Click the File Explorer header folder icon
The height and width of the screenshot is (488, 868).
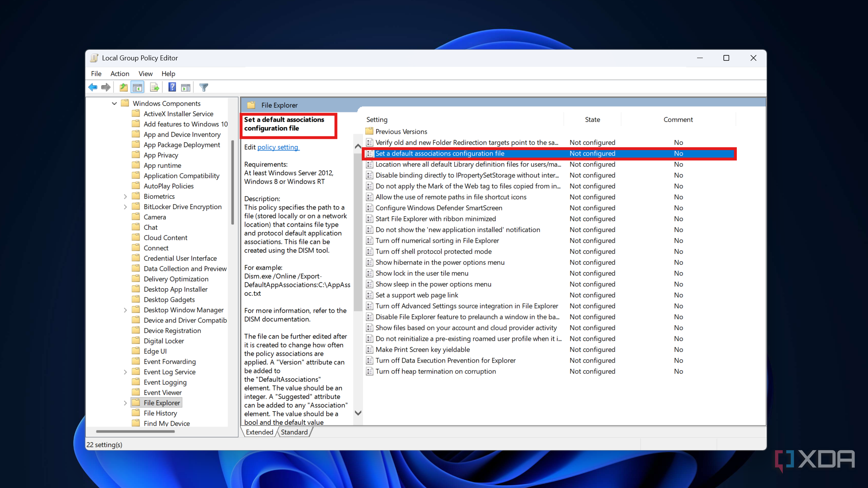[x=251, y=105]
